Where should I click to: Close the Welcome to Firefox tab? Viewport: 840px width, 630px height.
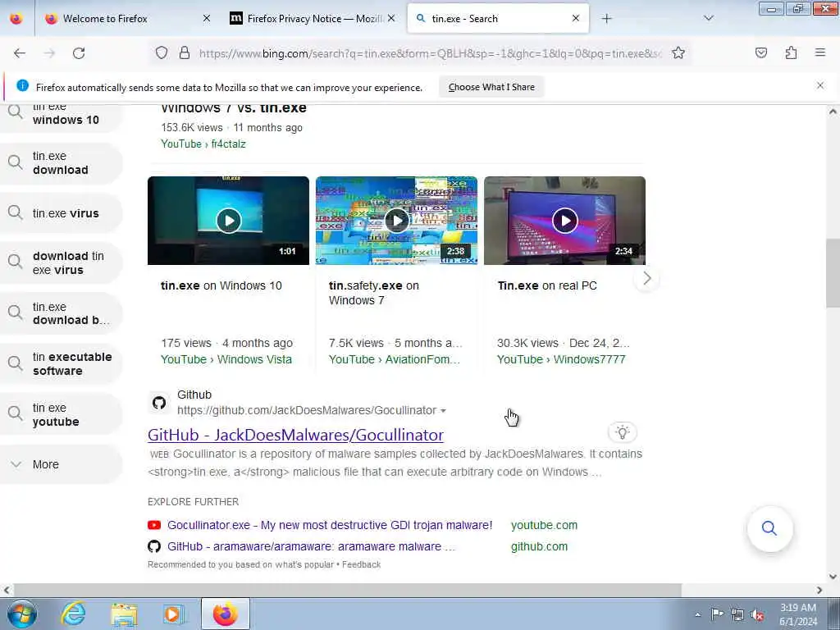click(207, 19)
